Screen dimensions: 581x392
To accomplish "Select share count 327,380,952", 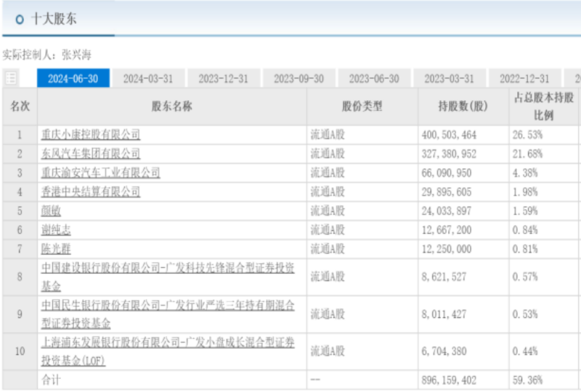I will 449,154.
